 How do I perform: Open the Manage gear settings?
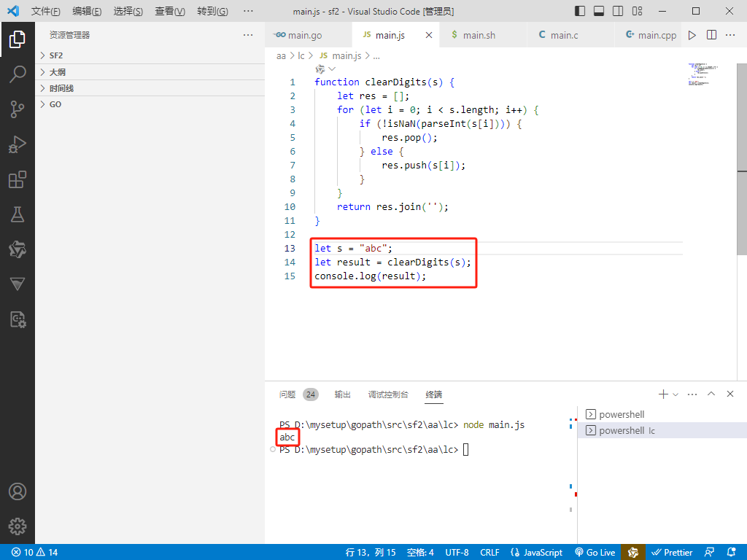(x=18, y=526)
